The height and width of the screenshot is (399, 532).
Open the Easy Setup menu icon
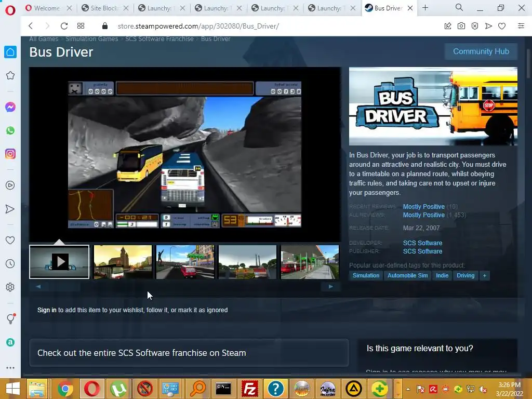click(521, 26)
